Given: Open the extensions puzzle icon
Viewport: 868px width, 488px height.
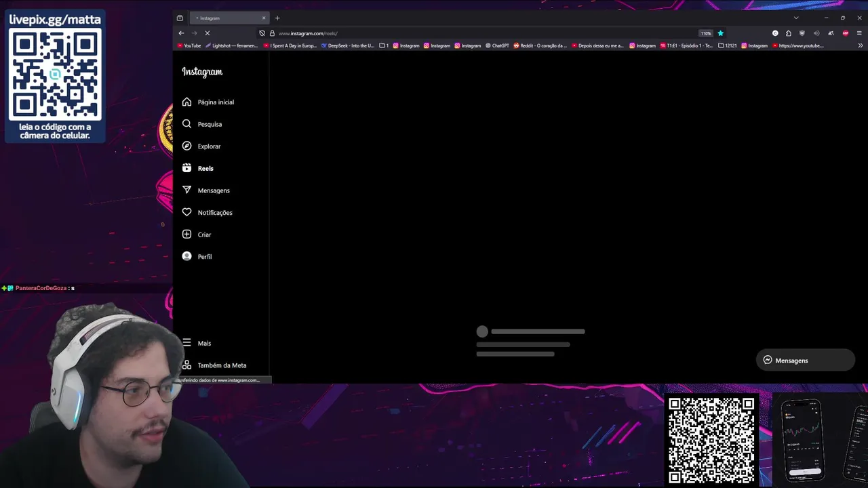Looking at the screenshot, I should [x=789, y=33].
